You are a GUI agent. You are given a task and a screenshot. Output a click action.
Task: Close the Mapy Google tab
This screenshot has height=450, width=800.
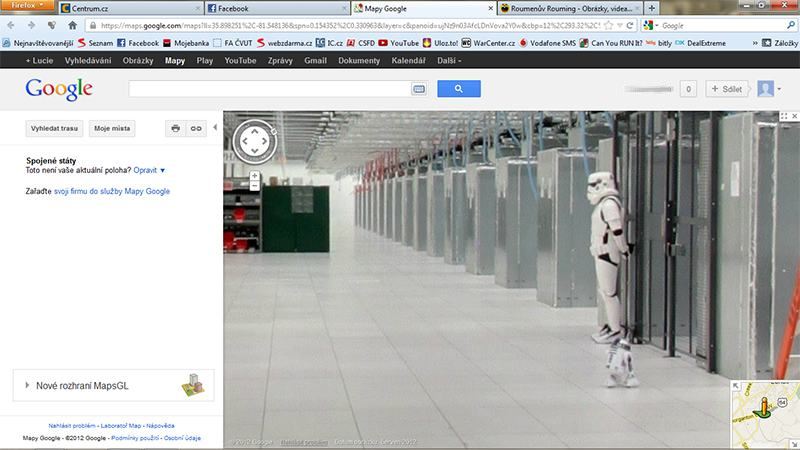point(490,8)
